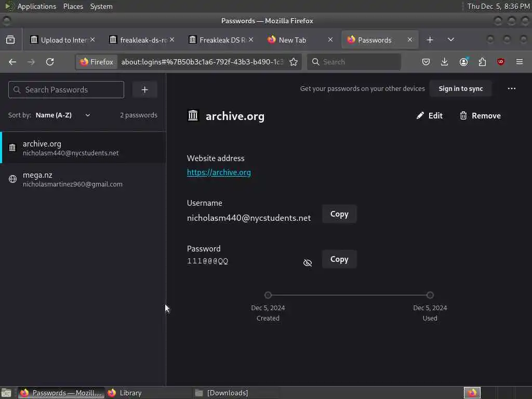Close the freakleak-ds-ro tab
This screenshot has width=532, height=399.
[x=172, y=39]
